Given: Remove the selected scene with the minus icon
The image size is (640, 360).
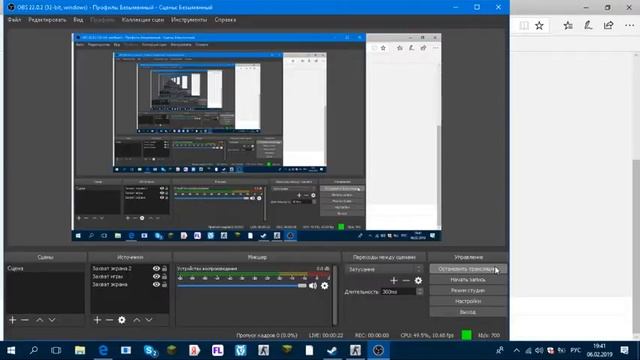Looking at the screenshot, I should [25, 320].
